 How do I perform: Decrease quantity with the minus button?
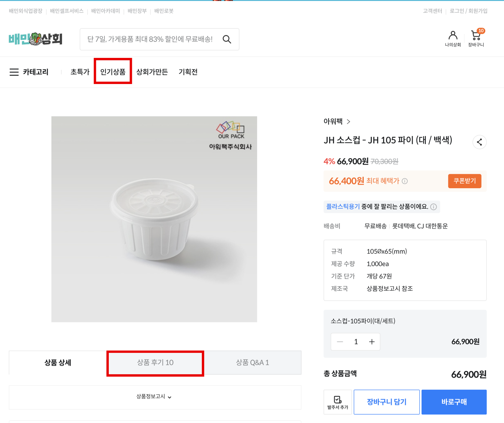click(340, 341)
